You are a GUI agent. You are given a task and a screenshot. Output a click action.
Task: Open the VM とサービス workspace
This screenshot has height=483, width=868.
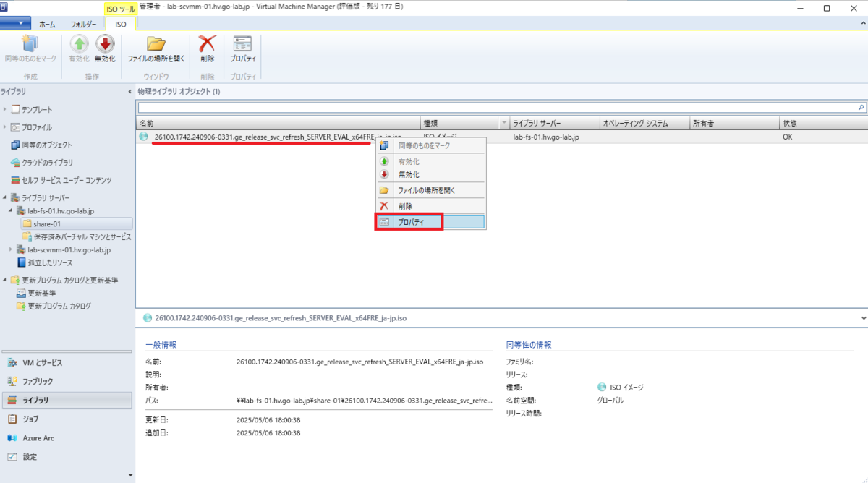pyautogui.click(x=67, y=362)
